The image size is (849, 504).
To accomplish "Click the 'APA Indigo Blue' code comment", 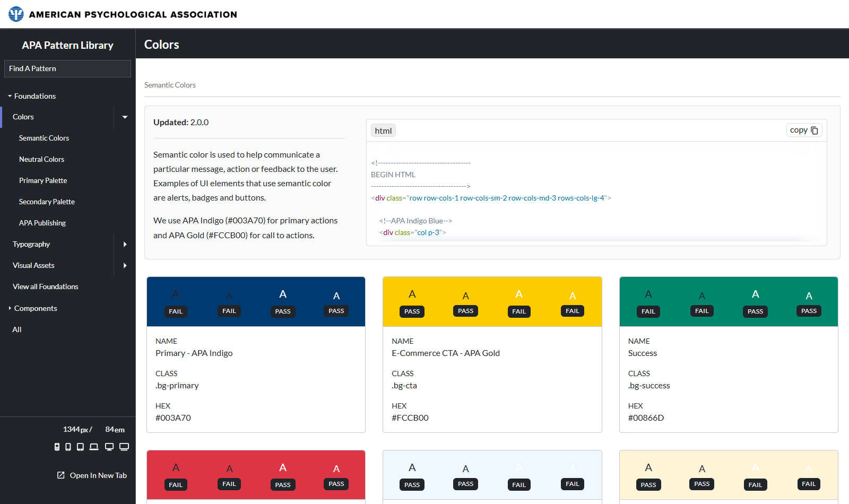I will 415,221.
